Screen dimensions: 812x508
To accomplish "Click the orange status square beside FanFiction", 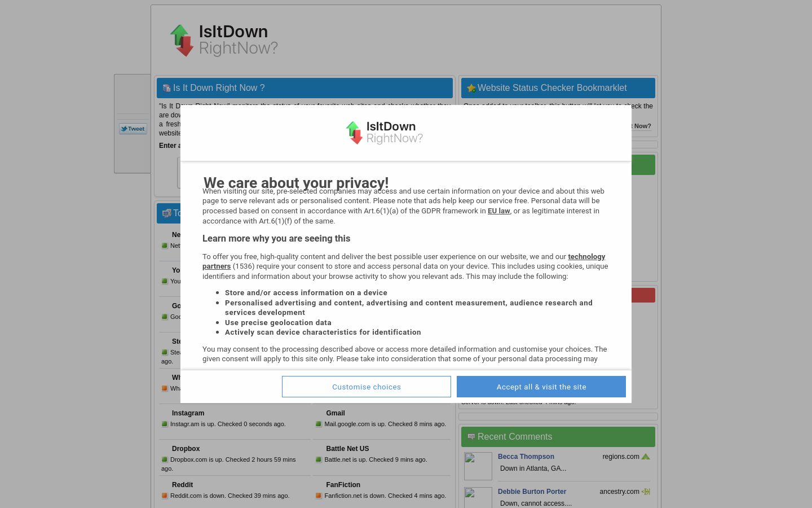I will [319, 496].
